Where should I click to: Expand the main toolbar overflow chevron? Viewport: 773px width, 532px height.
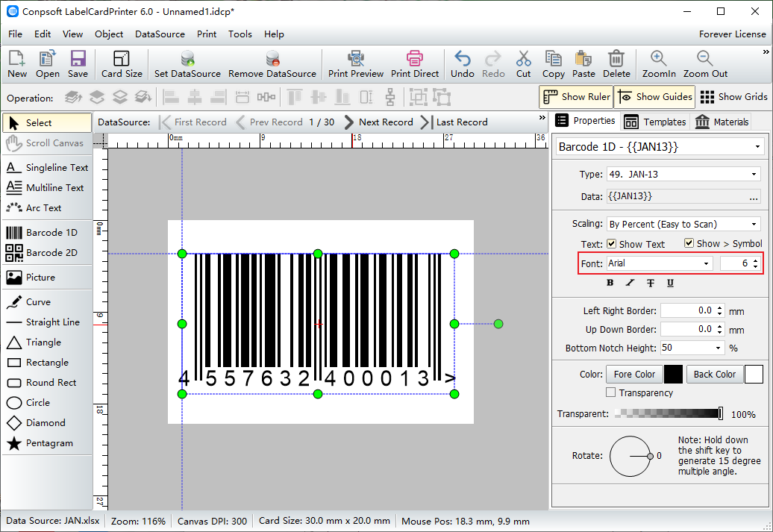766,51
